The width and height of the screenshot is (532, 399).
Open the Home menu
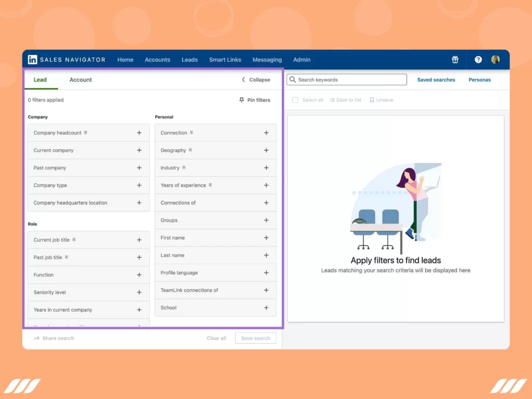(125, 60)
